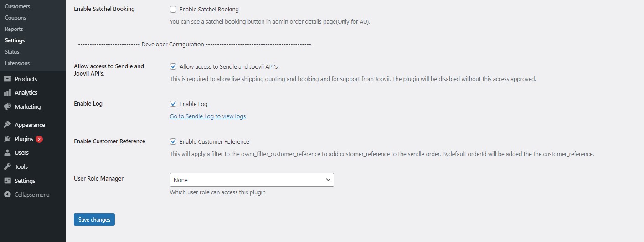Open Analytics via its bar chart icon
644x242 pixels.
tap(7, 92)
